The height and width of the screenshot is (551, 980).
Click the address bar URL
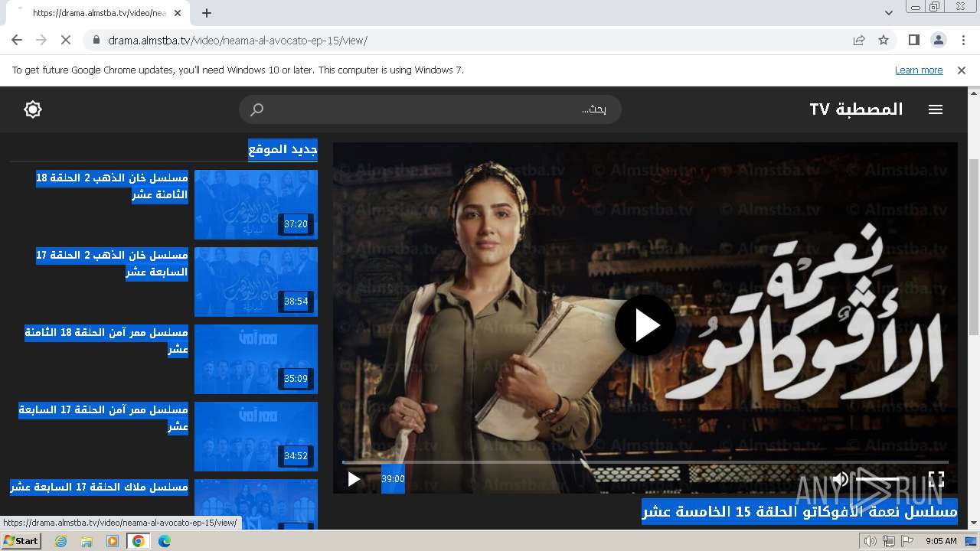coord(237,40)
